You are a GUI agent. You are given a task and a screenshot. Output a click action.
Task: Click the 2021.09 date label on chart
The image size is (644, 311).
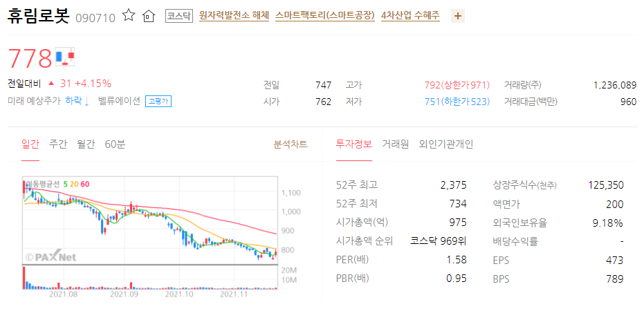click(122, 294)
